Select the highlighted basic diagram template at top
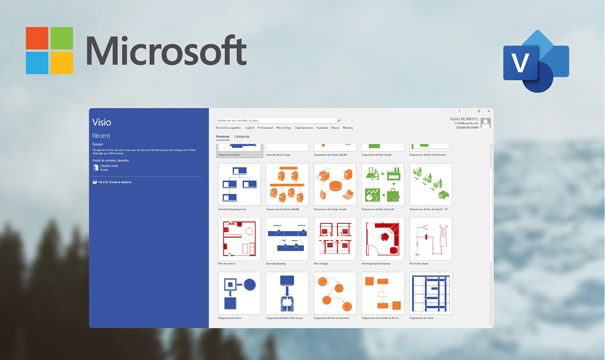605x360 pixels. (x=239, y=150)
